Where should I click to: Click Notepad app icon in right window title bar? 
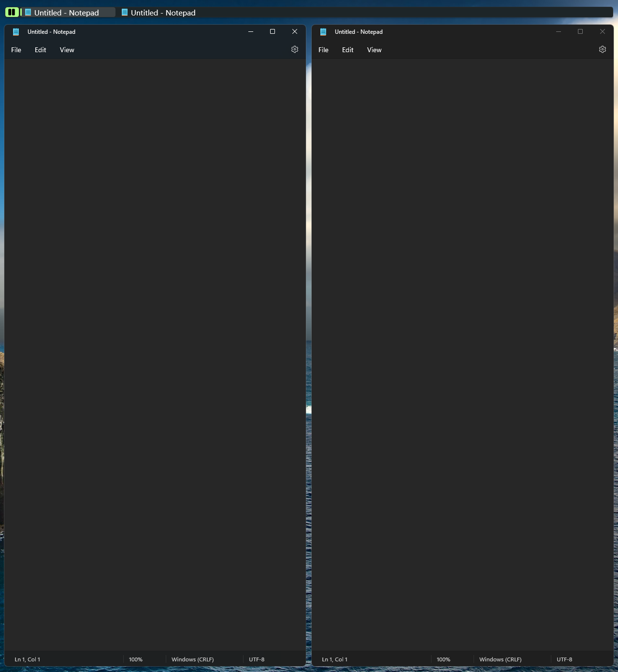click(323, 32)
